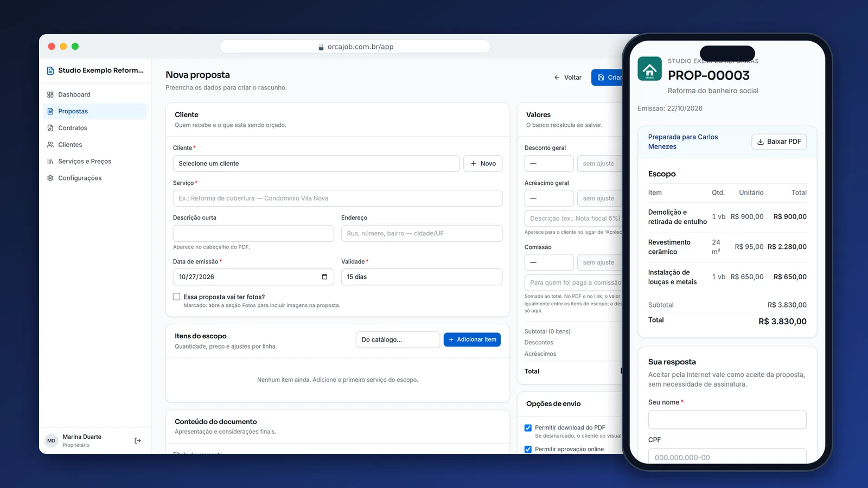Open Serviços e Preços page

(x=95, y=162)
